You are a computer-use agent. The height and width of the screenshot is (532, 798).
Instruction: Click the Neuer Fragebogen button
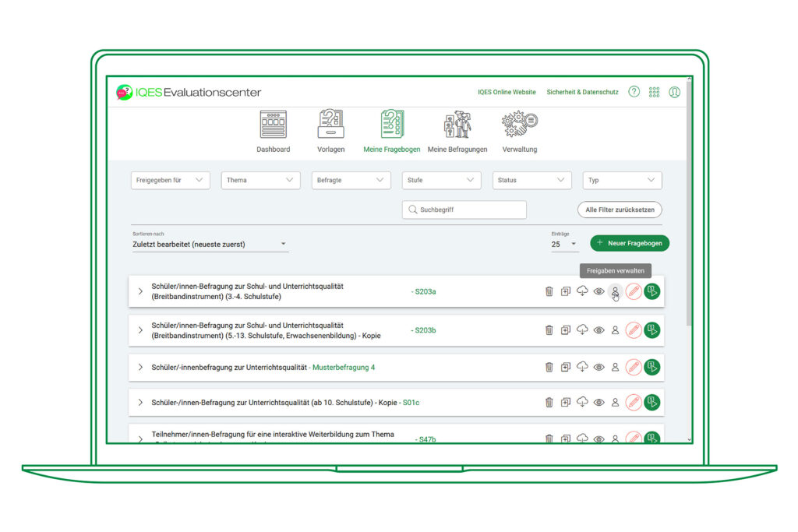(x=629, y=243)
